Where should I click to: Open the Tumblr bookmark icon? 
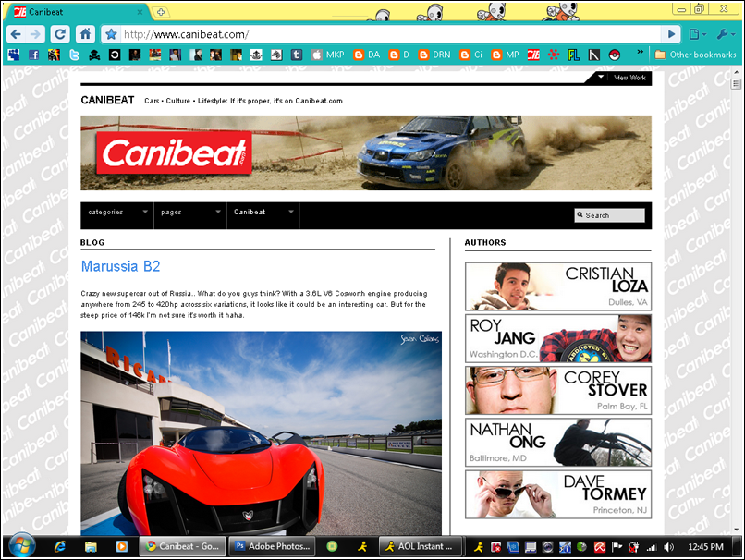[297, 55]
